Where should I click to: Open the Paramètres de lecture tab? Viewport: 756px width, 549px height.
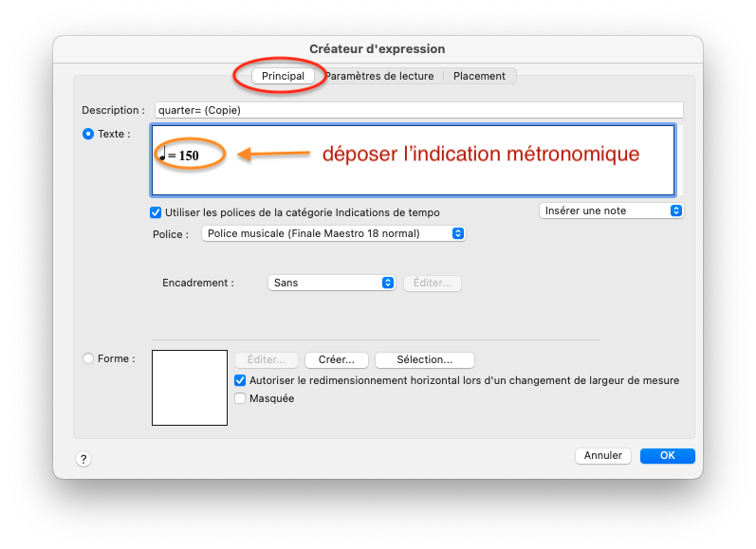[379, 76]
